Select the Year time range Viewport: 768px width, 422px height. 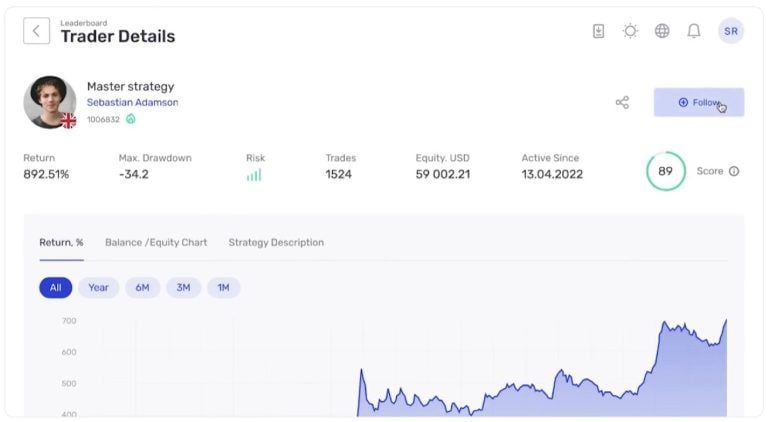(98, 288)
